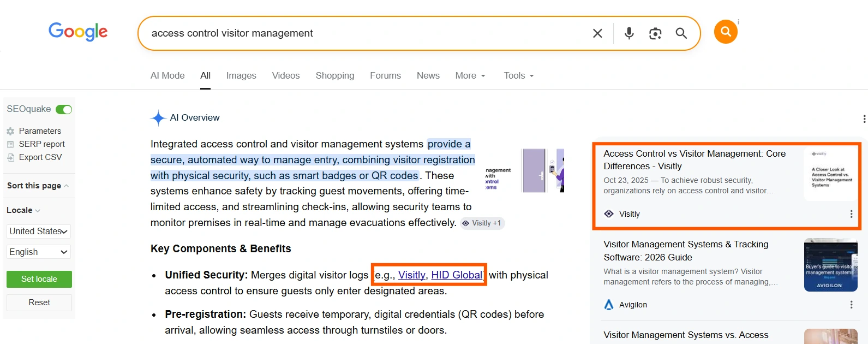Image resolution: width=868 pixels, height=344 pixels.
Task: Click the 'Key Components & Benefits' heading
Action: [x=221, y=249]
